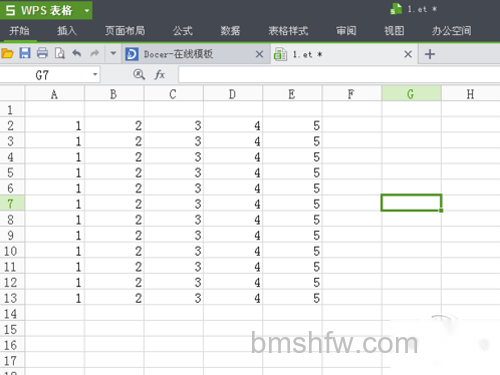
Task: Click the open folder icon in toolbar
Action: coord(7,53)
